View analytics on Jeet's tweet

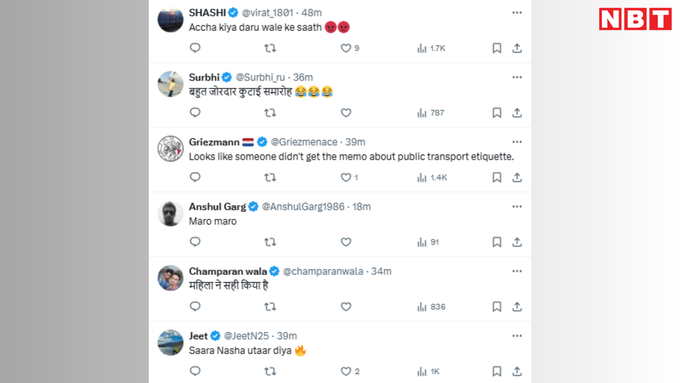point(428,371)
